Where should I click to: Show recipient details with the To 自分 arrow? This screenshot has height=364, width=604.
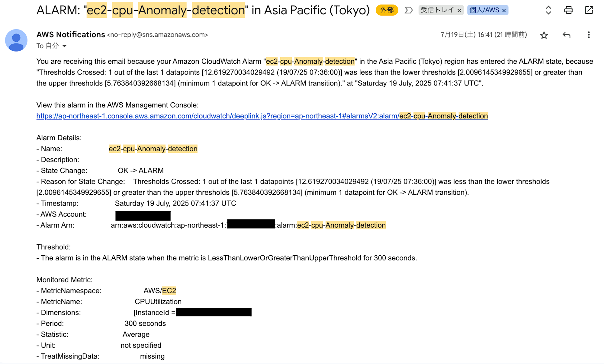pyautogui.click(x=64, y=46)
